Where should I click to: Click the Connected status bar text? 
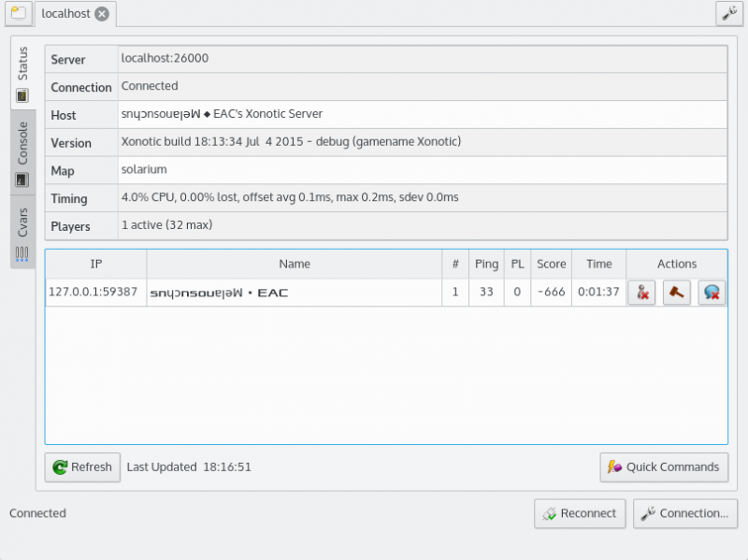pyautogui.click(x=37, y=513)
